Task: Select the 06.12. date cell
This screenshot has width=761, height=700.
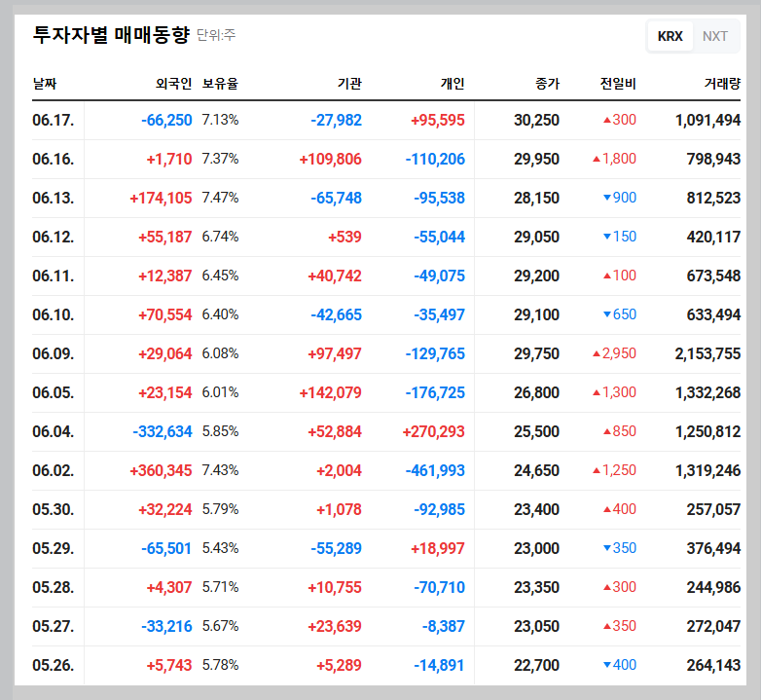Action: click(54, 237)
